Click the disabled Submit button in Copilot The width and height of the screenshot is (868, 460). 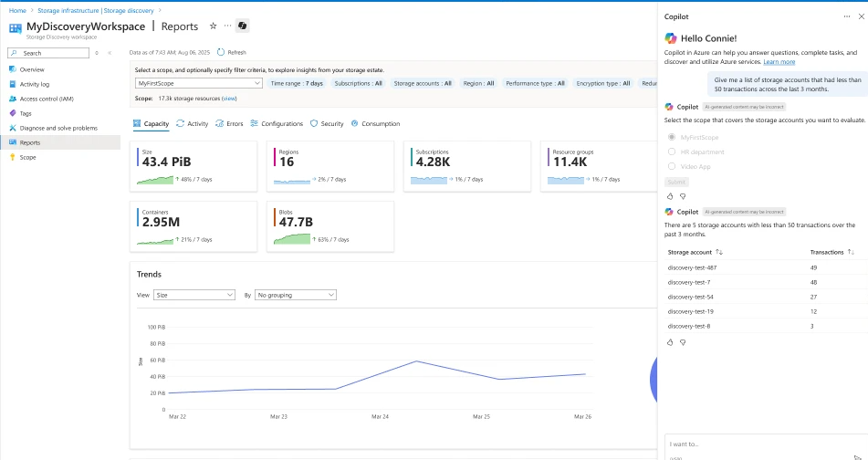(676, 183)
